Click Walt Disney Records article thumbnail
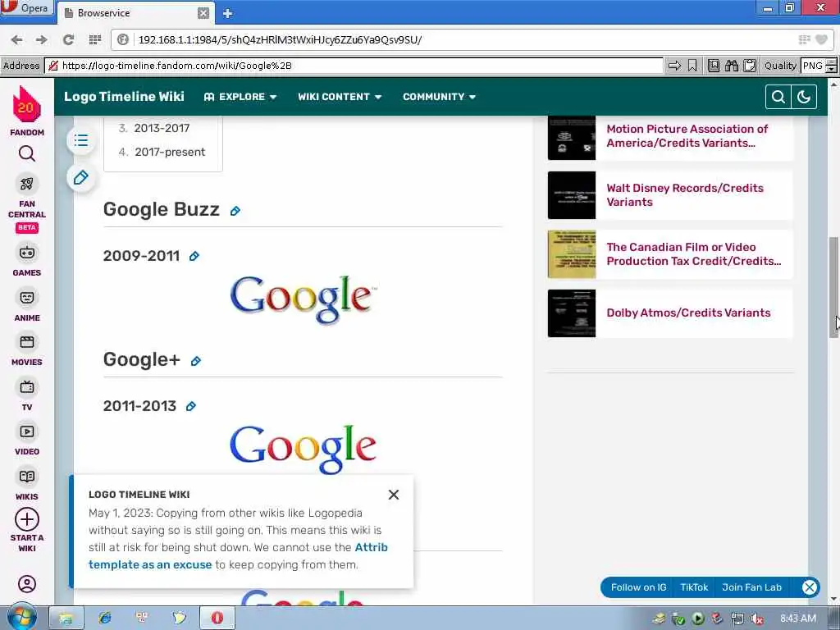The height and width of the screenshot is (630, 840). pos(572,195)
